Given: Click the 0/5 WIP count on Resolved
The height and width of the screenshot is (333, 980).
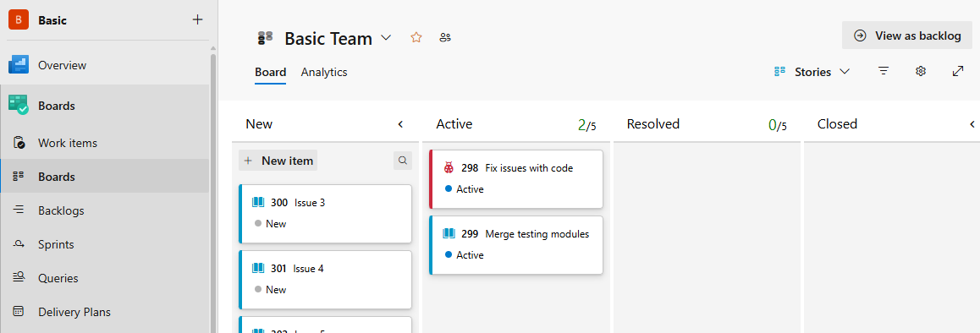Looking at the screenshot, I should [778, 125].
